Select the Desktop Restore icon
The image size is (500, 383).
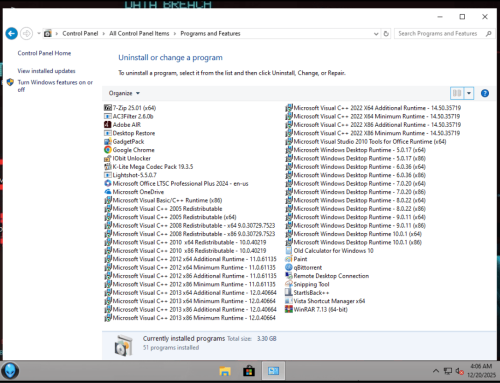pos(108,133)
